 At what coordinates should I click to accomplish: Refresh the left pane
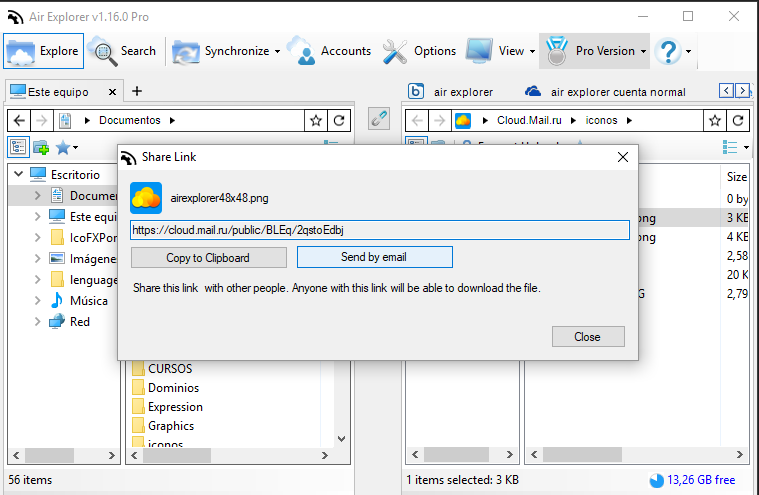[339, 120]
